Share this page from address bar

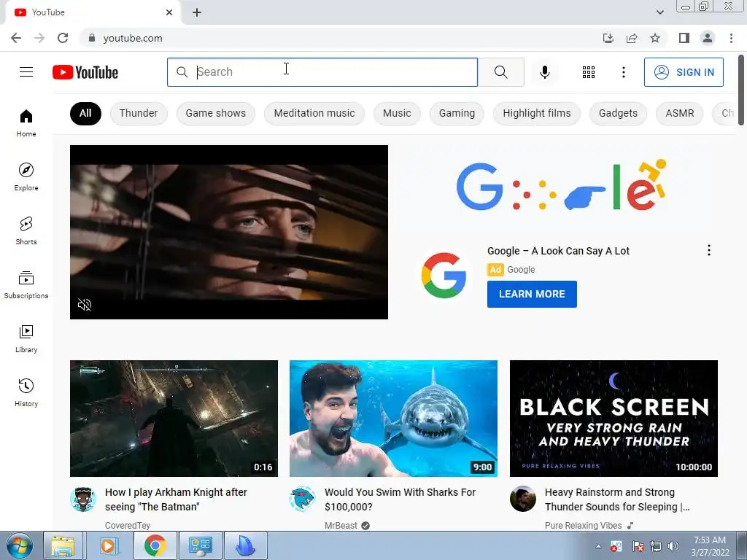[x=632, y=38]
